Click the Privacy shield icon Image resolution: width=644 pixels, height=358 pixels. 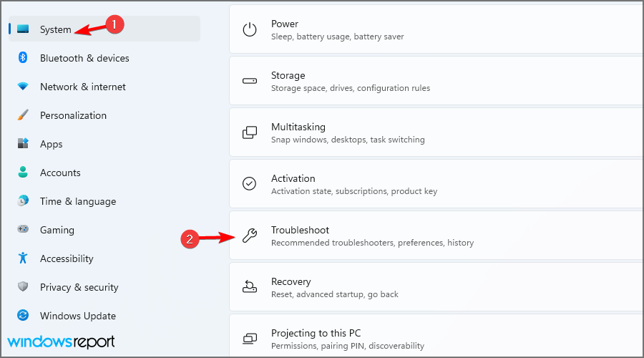[x=23, y=286]
